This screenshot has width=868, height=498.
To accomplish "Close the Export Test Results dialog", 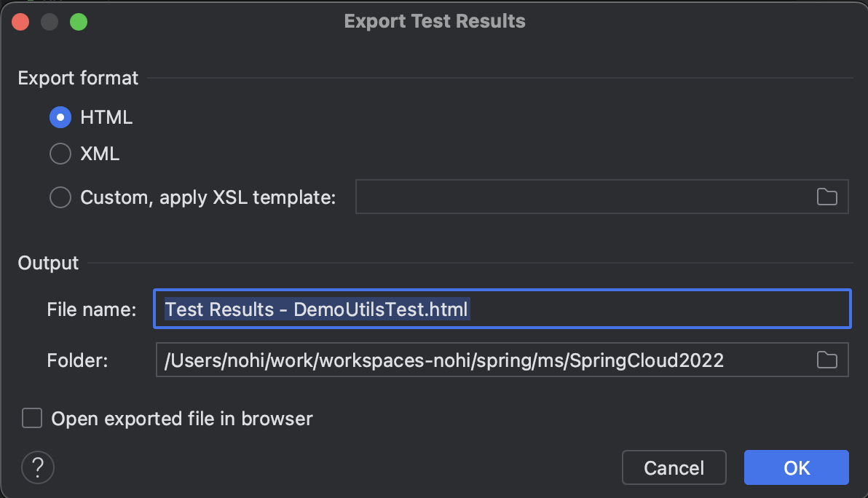I will [x=20, y=22].
